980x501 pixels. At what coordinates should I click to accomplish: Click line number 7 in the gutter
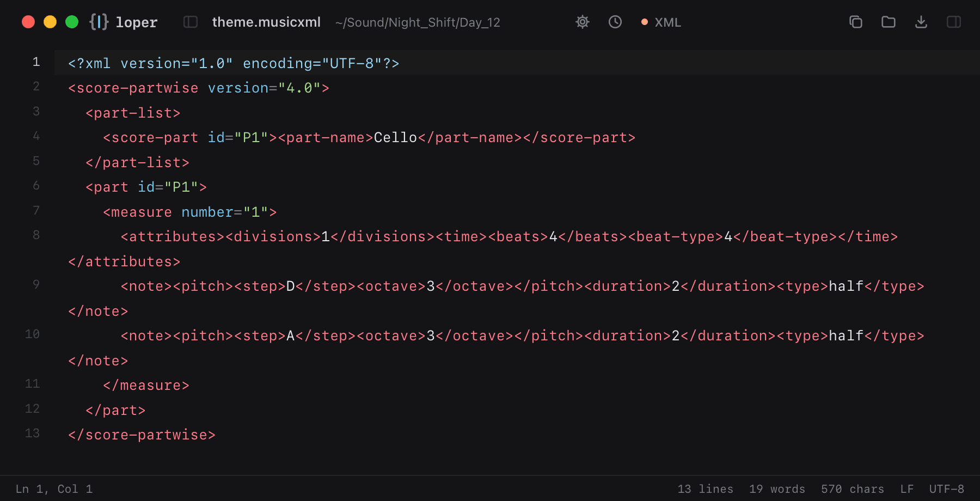(x=36, y=211)
